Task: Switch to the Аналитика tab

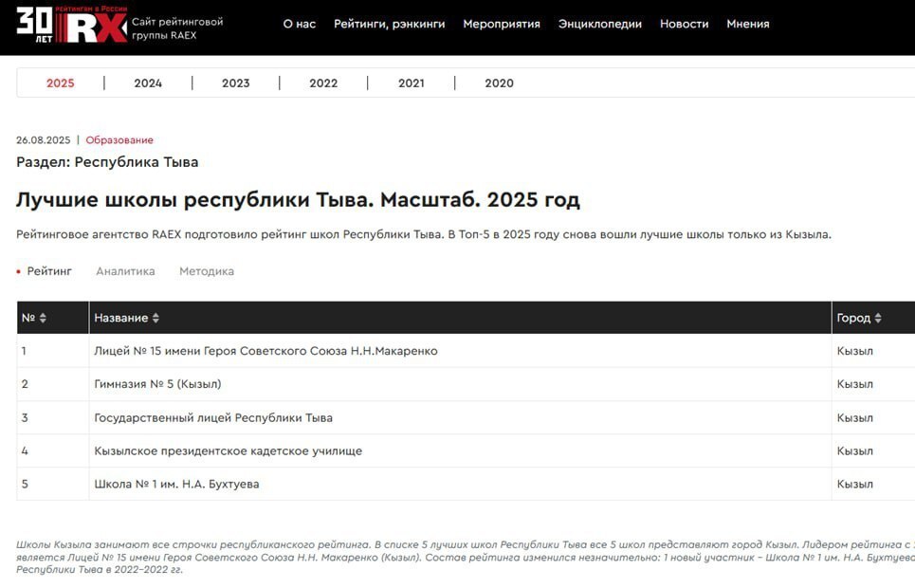Action: [x=125, y=271]
